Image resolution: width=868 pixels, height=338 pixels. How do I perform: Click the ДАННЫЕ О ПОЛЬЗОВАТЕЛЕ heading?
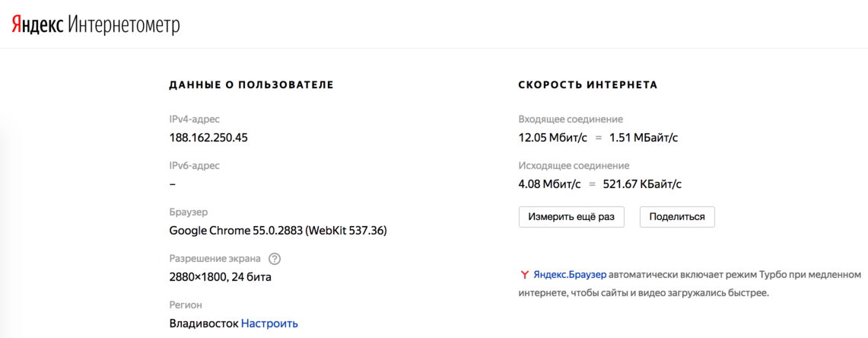251,84
